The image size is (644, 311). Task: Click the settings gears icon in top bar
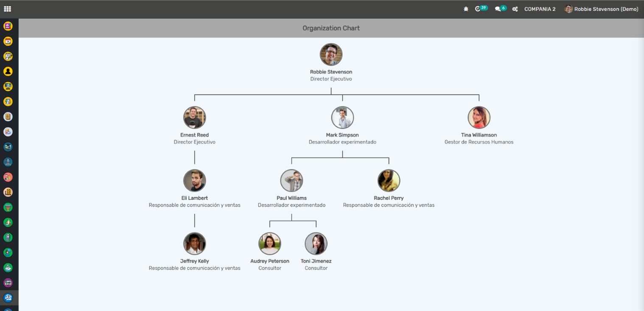515,9
